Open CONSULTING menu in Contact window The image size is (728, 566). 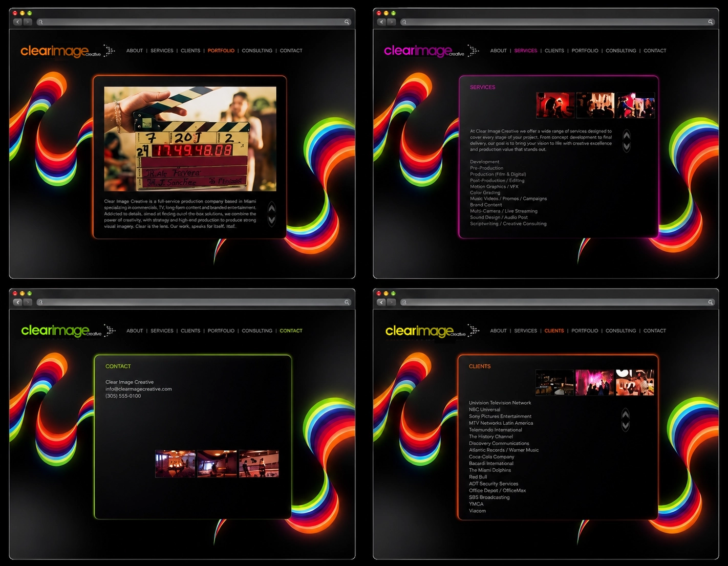(x=257, y=331)
